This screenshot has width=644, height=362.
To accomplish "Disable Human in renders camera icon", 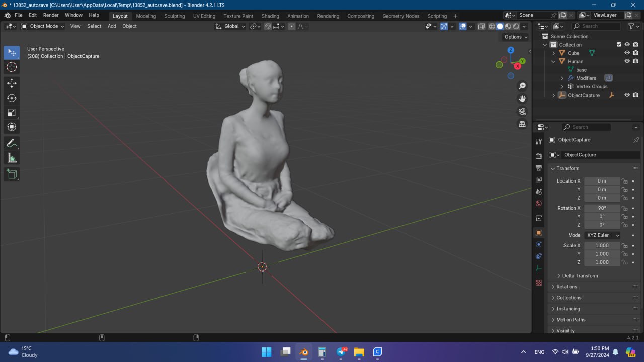I will coord(636,61).
